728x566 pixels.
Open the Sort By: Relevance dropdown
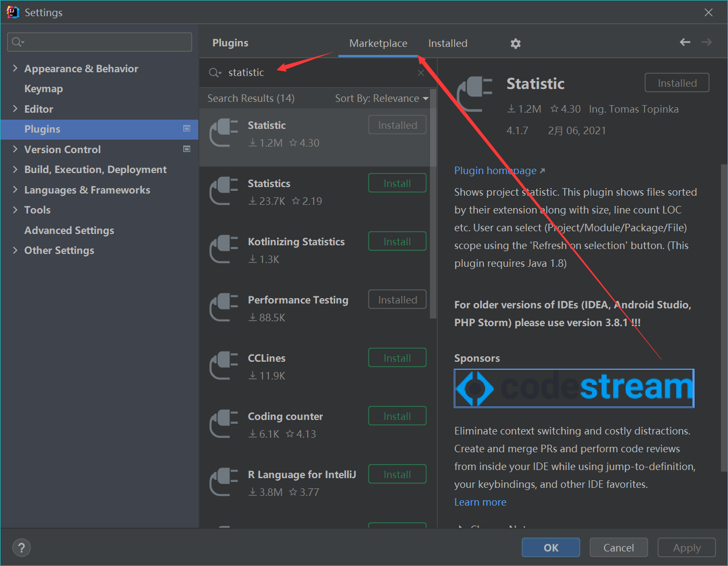click(x=382, y=99)
